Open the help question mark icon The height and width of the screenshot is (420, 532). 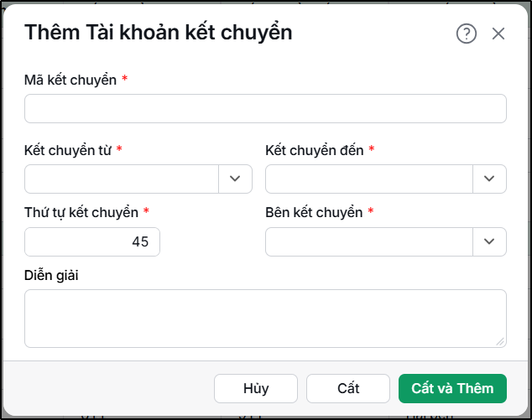(467, 34)
